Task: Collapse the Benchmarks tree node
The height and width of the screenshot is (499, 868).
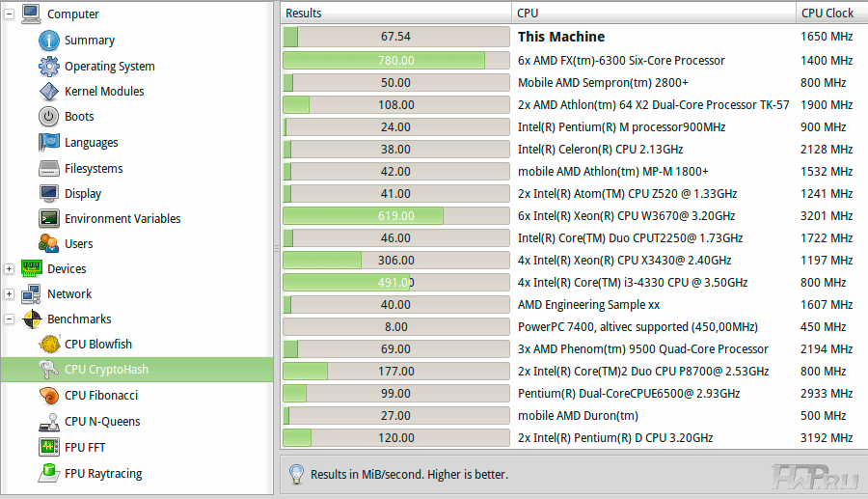Action: (x=10, y=319)
